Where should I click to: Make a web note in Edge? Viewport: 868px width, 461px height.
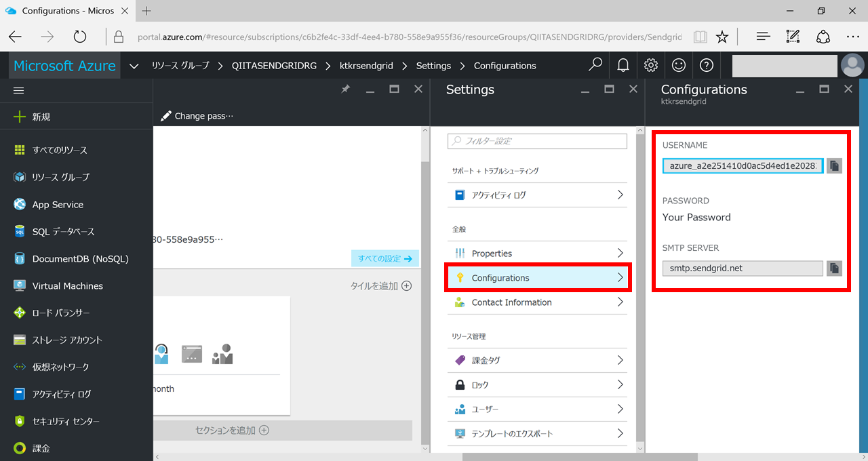793,37
